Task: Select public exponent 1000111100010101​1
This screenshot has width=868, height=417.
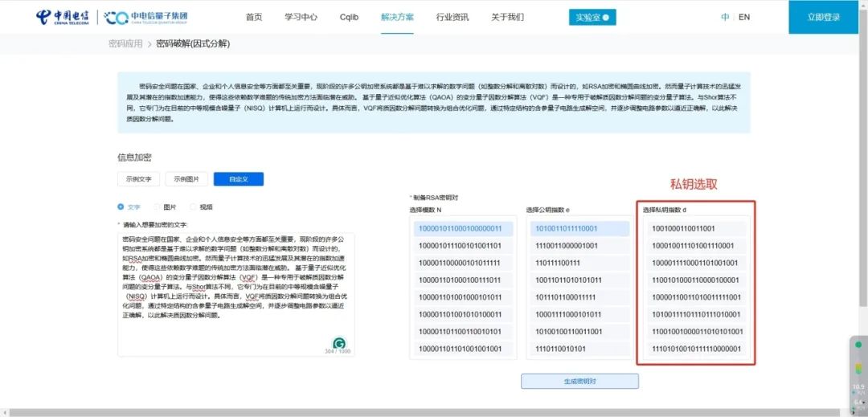Action: tap(579, 315)
